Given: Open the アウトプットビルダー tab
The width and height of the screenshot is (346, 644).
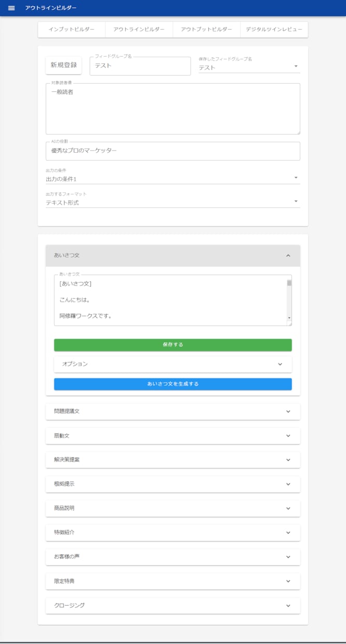Looking at the screenshot, I should (x=207, y=30).
